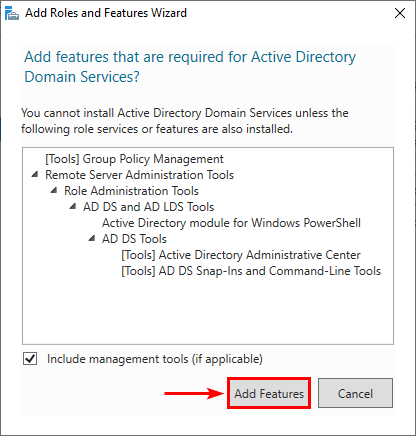Select the AD DS Tools row
This screenshot has height=436, width=416.
pos(134,239)
